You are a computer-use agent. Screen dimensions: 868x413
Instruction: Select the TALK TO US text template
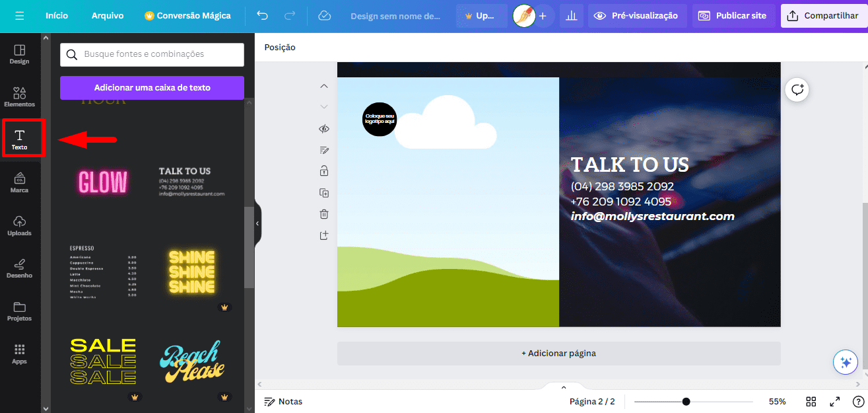coord(191,182)
